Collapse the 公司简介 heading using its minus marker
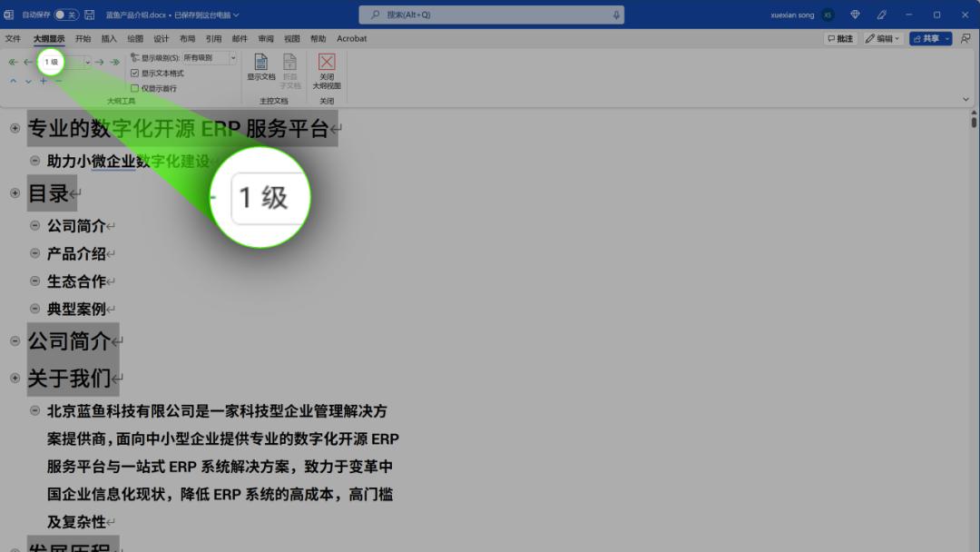 (13, 340)
